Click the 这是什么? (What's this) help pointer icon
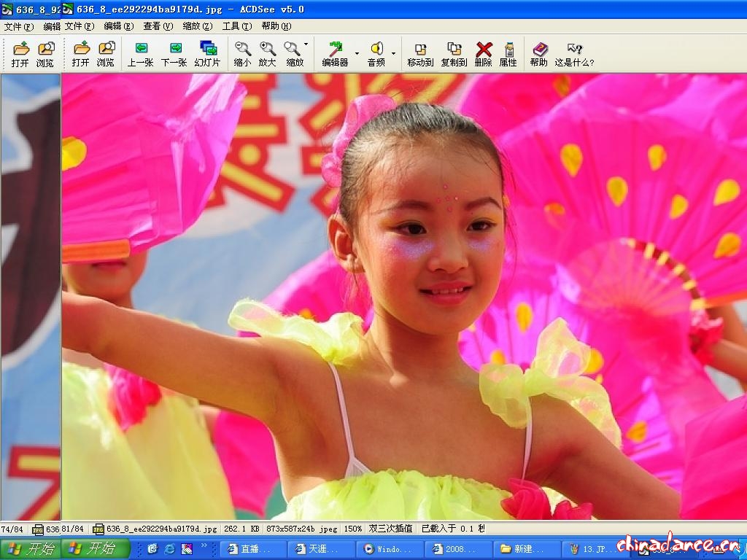Screen dimensions: 747x560 click(x=574, y=54)
